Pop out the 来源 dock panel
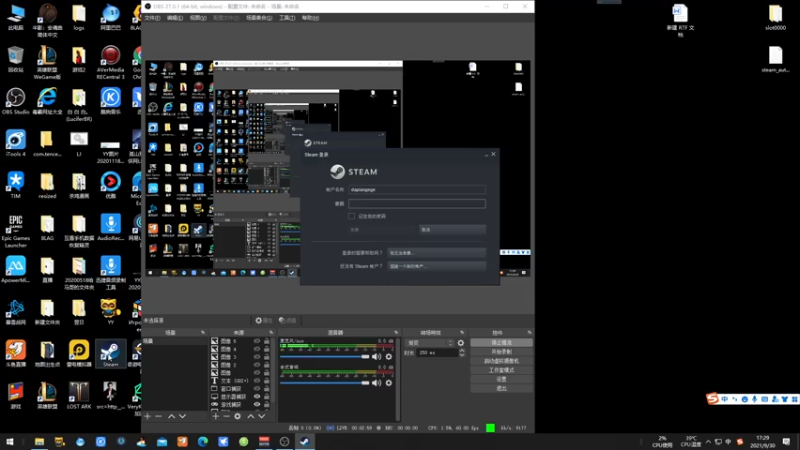 [x=271, y=333]
